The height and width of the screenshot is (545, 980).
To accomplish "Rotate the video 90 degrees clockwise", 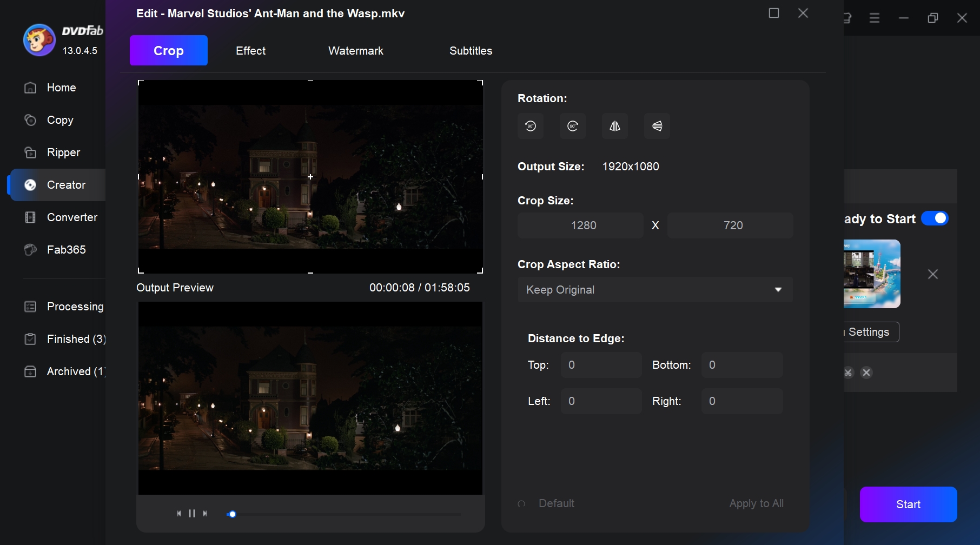I will click(x=572, y=126).
